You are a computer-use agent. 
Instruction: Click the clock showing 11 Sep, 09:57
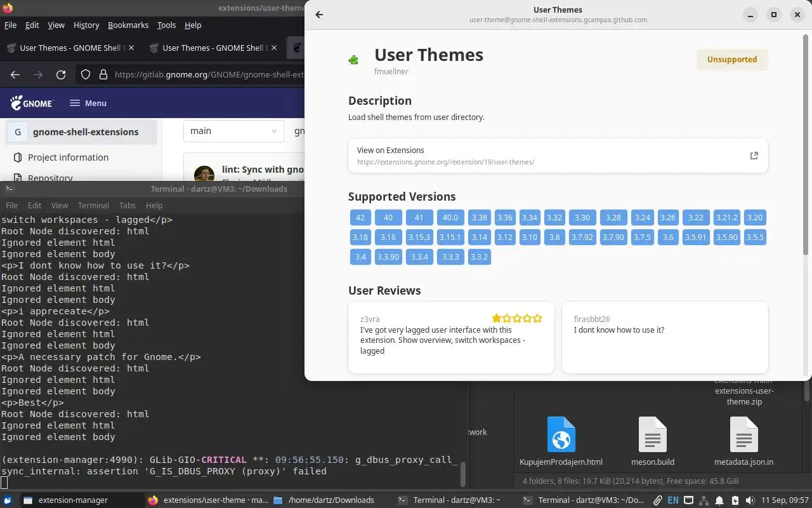[785, 500]
